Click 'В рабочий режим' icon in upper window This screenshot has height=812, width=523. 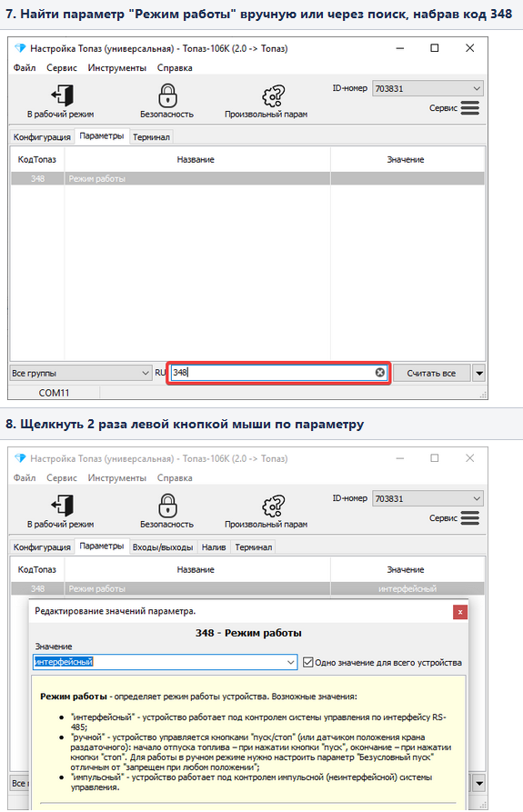(x=62, y=95)
